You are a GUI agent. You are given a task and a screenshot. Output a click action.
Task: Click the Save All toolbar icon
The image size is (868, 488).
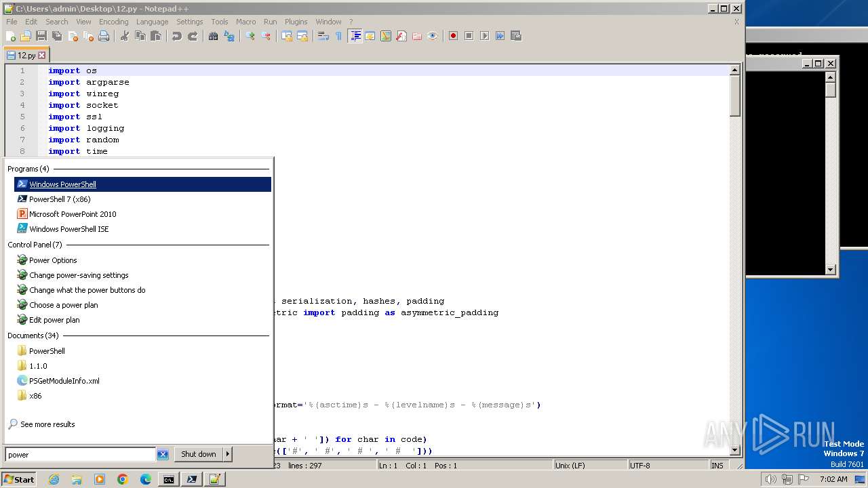(x=57, y=36)
